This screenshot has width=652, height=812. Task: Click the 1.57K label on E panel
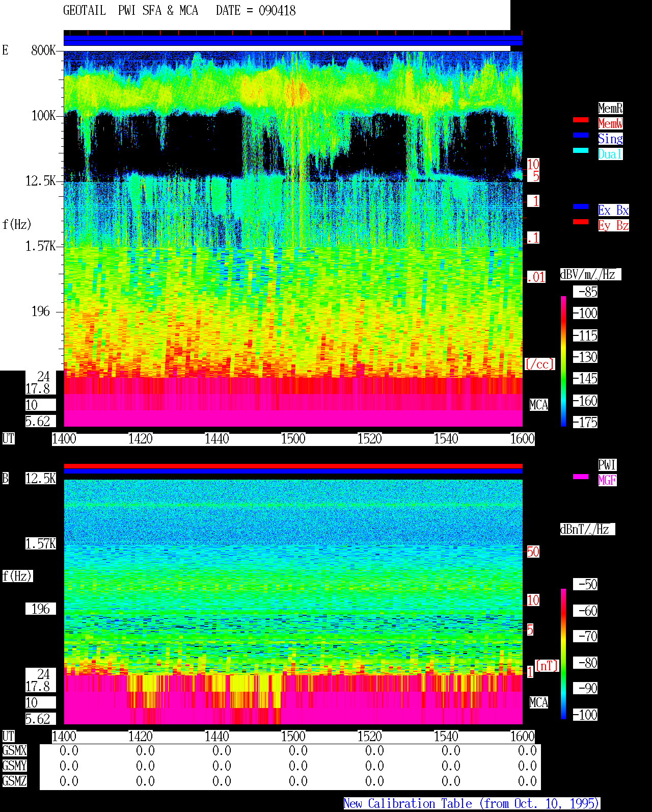tap(41, 246)
